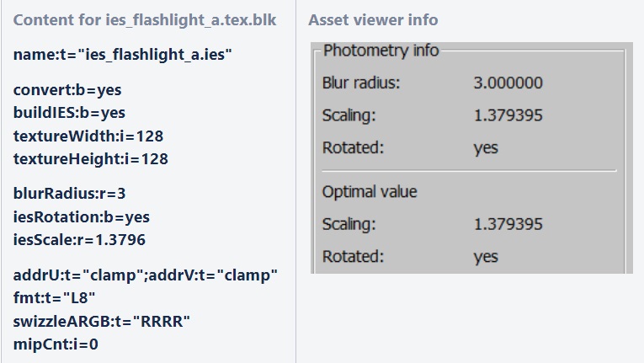Viewport: 644px width, 363px height.
Task: Click the name:t="ies_flashlight_a.ies" line
Action: [x=123, y=55]
